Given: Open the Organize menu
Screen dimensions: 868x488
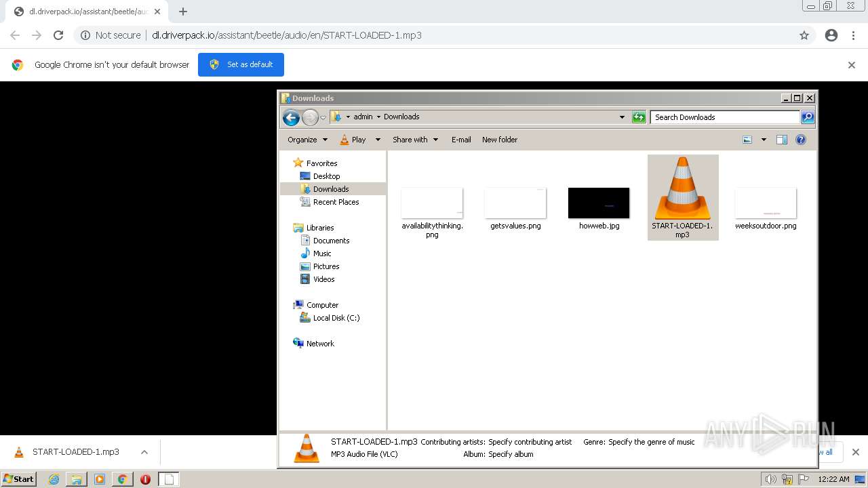Looking at the screenshot, I should [x=307, y=140].
